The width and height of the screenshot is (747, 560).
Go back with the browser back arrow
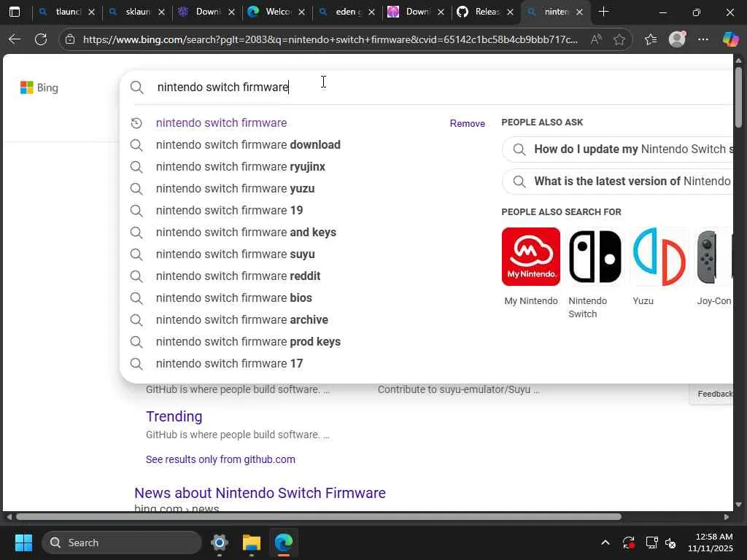click(15, 39)
